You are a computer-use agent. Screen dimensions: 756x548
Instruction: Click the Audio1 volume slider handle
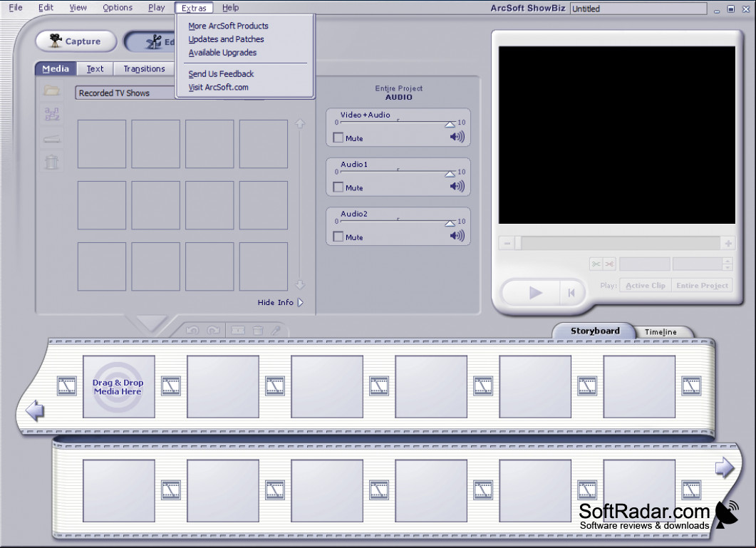click(450, 174)
